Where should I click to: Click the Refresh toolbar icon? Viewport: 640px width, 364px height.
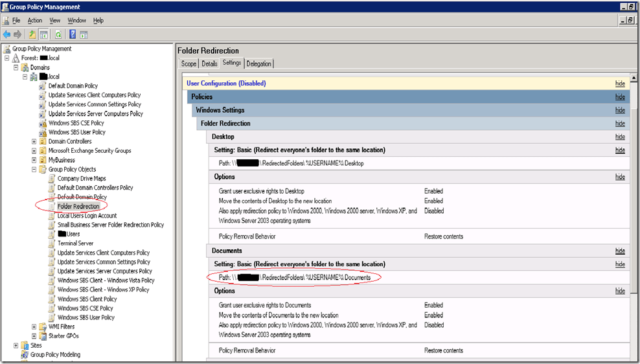(x=58, y=34)
